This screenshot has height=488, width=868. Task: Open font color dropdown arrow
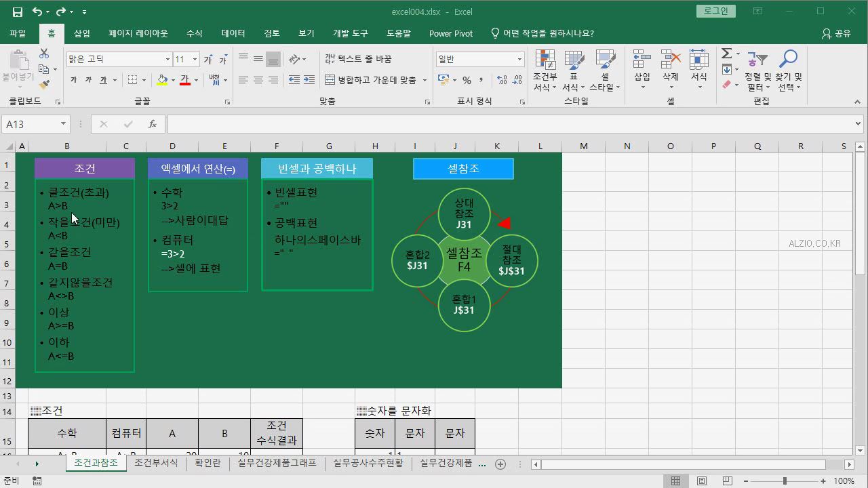(x=196, y=80)
